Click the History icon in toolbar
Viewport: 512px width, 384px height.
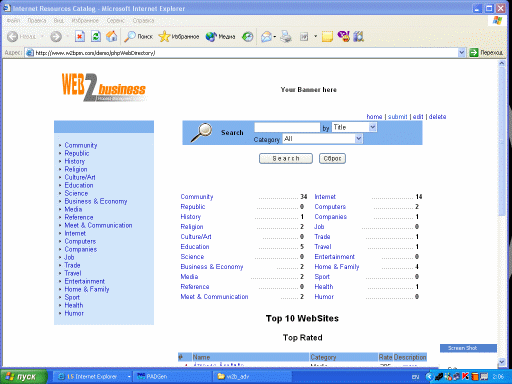pos(248,36)
